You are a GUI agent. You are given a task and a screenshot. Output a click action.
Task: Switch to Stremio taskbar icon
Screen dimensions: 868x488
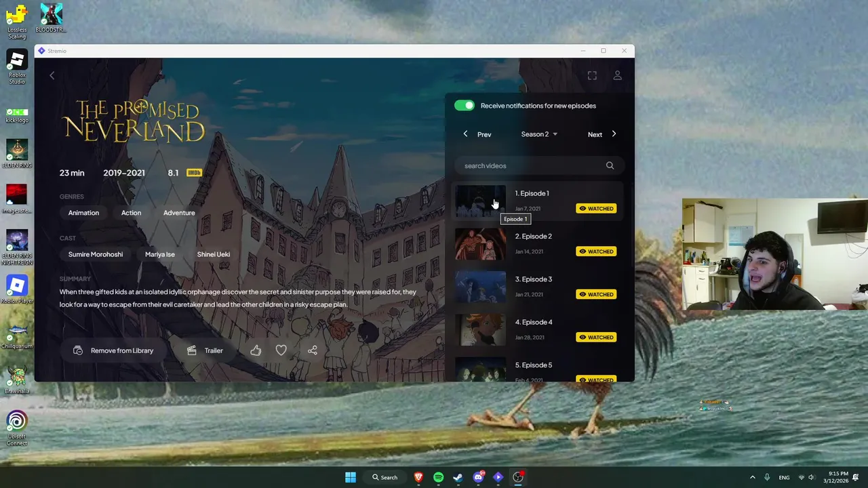[498, 477]
